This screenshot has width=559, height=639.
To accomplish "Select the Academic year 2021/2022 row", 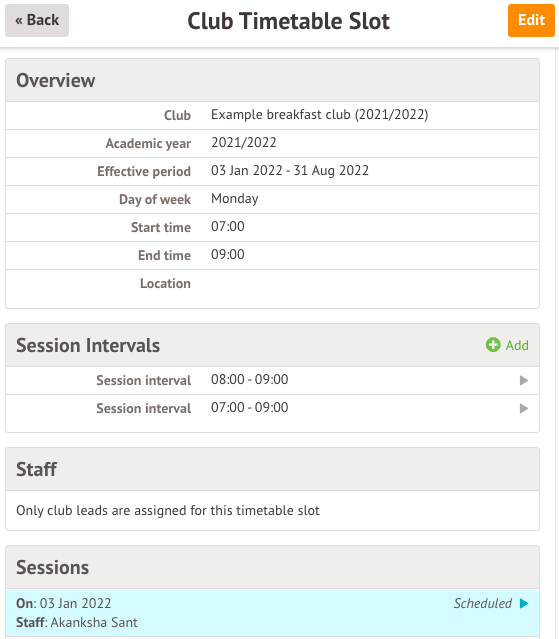I will tap(272, 143).
